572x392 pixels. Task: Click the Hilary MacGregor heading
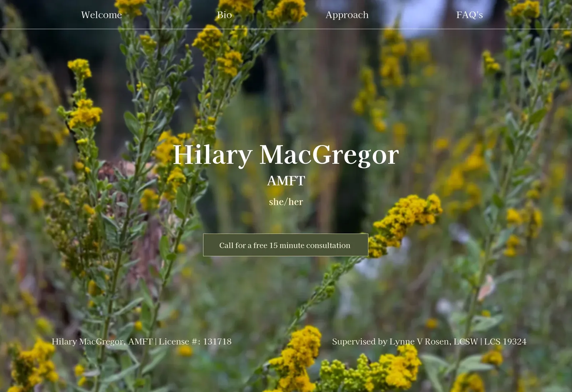(x=286, y=155)
